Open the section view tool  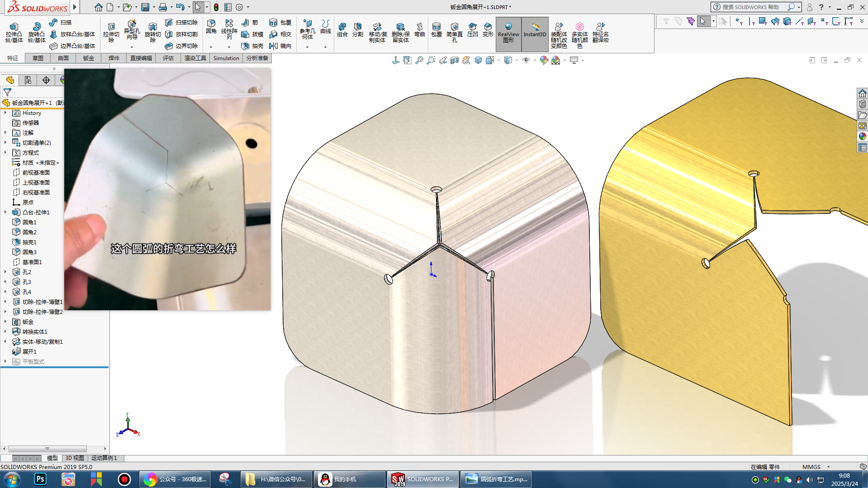coord(455,60)
